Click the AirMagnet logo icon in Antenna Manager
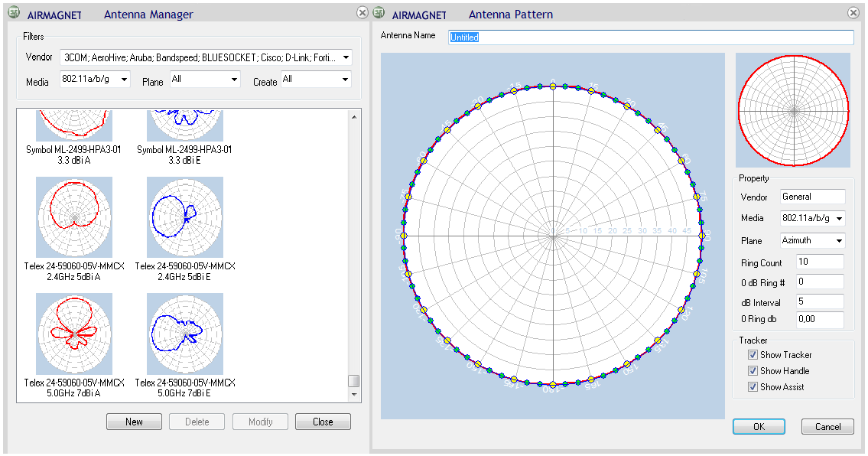The image size is (868, 456). [14, 12]
